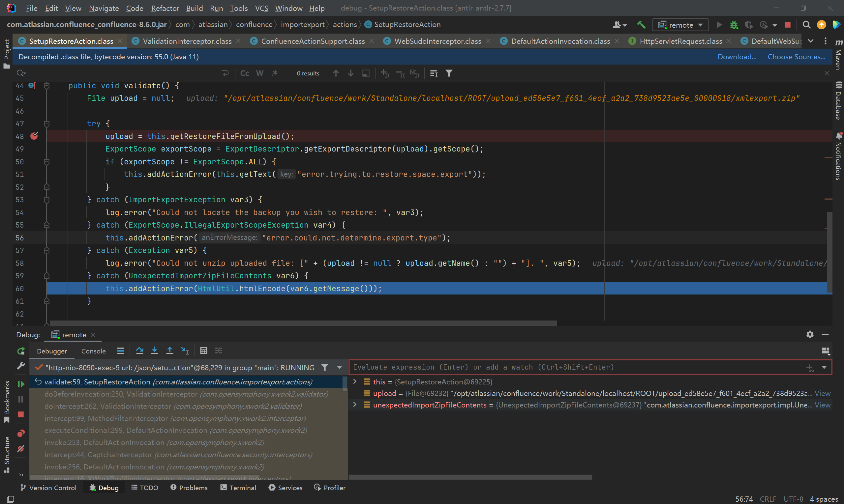844x504 pixels.
Task: Click the Rerun debug session icon
Action: click(x=21, y=351)
